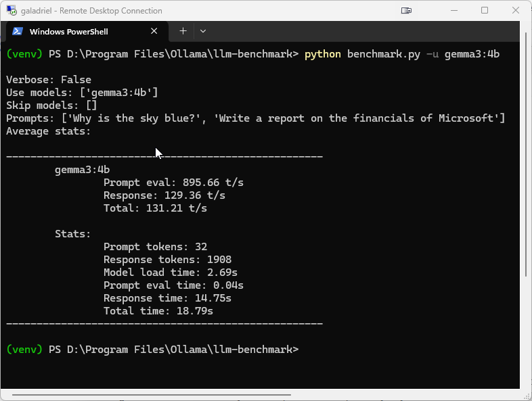This screenshot has height=401, width=532.
Task: Click the Prompt eval 895.66 t/s line
Action: coord(173,183)
